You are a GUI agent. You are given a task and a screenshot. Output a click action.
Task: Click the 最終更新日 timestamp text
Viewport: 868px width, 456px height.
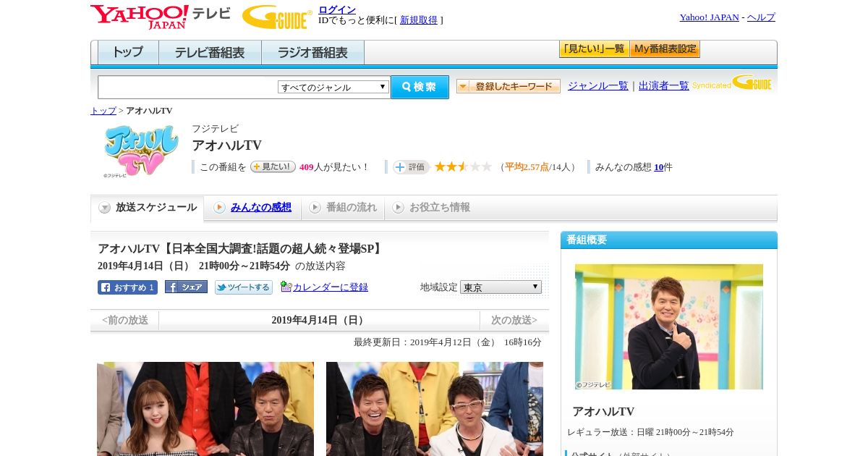(x=447, y=342)
